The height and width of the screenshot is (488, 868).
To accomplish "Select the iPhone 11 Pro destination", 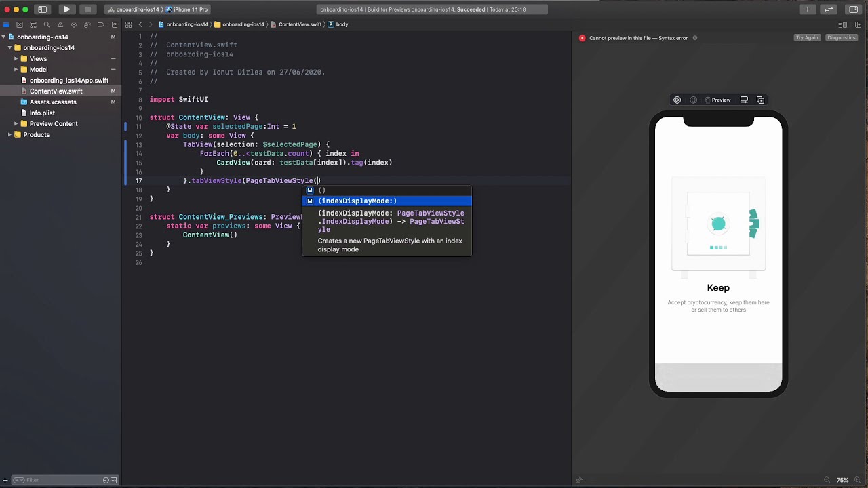I will coord(187,9).
